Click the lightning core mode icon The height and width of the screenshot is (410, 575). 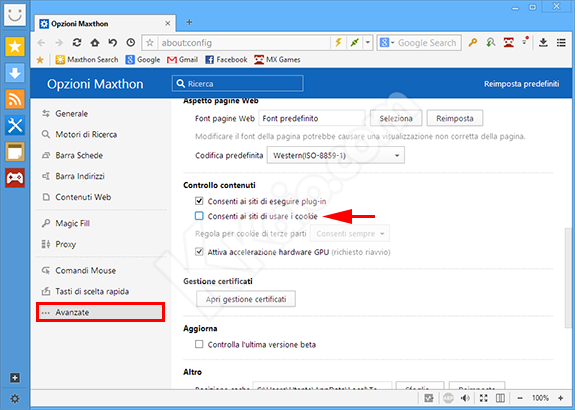338,43
